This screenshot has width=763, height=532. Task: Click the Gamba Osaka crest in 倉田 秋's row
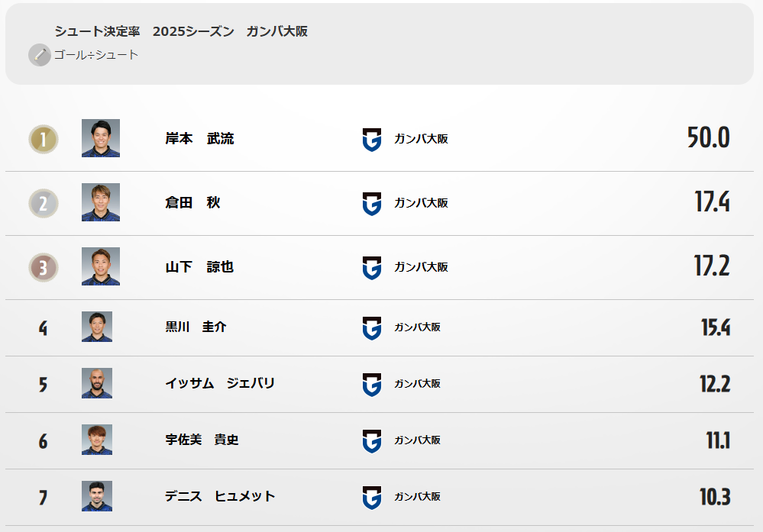[x=371, y=203]
